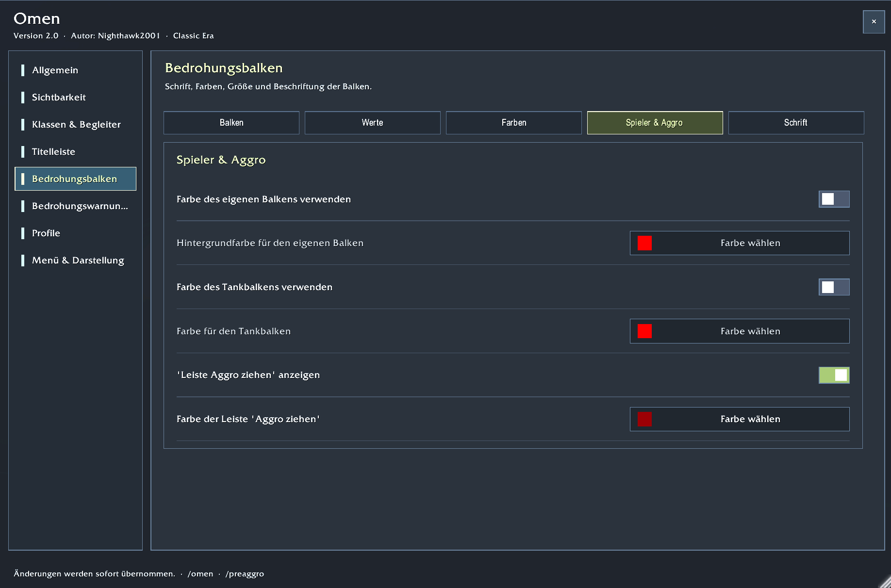Click 'Farbe wählen' text for Tankbalken
The width and height of the screenshot is (891, 588).
(750, 331)
